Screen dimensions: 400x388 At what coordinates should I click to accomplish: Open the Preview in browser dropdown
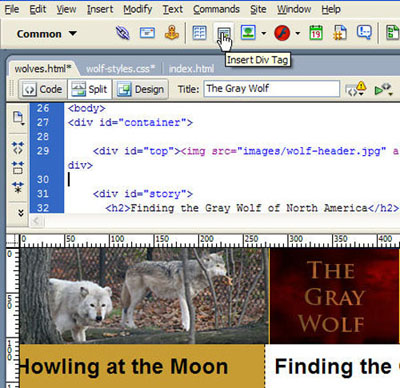coord(383,89)
